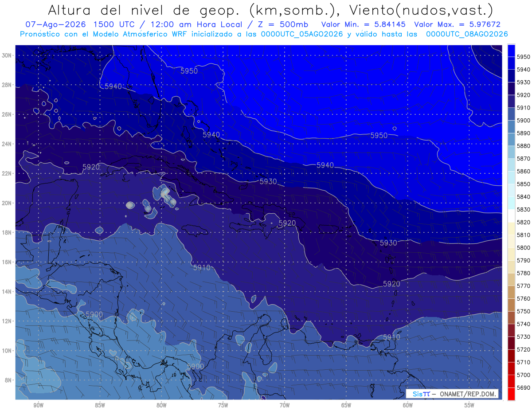Click "Valor Min. = 5.84145" text

pos(364,25)
